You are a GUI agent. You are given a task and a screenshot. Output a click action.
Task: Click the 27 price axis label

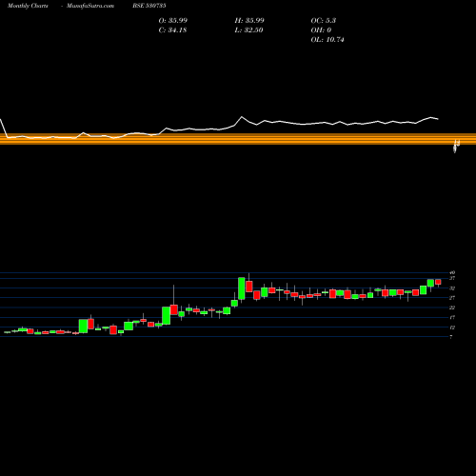coord(452,298)
